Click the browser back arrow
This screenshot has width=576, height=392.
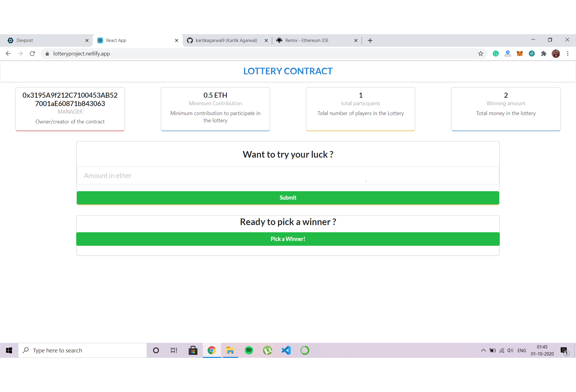[x=8, y=54]
